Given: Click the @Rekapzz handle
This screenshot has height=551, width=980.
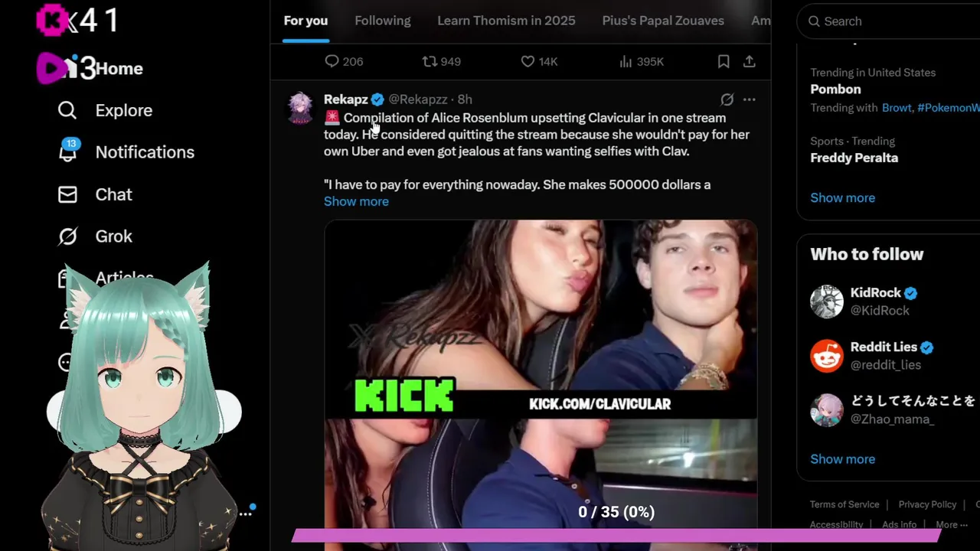Looking at the screenshot, I should click(x=418, y=99).
